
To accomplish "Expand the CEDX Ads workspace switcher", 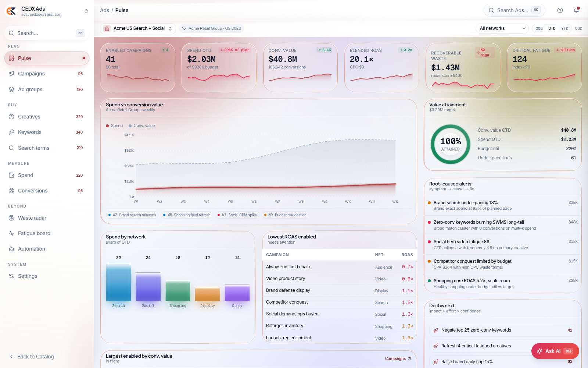I will point(86,11).
